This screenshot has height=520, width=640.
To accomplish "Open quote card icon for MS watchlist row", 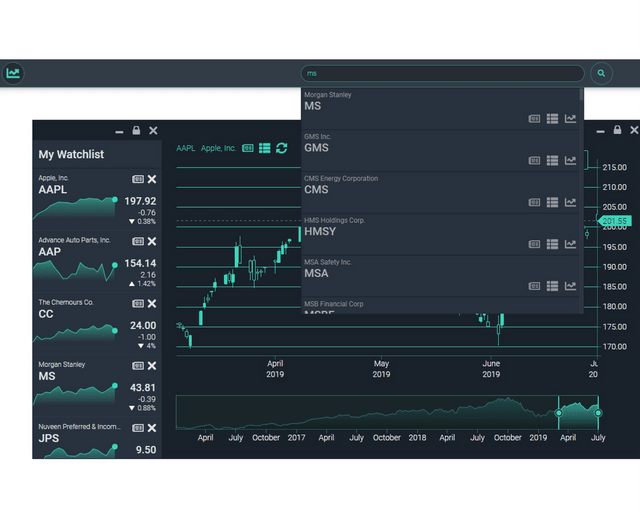I will pos(138,366).
